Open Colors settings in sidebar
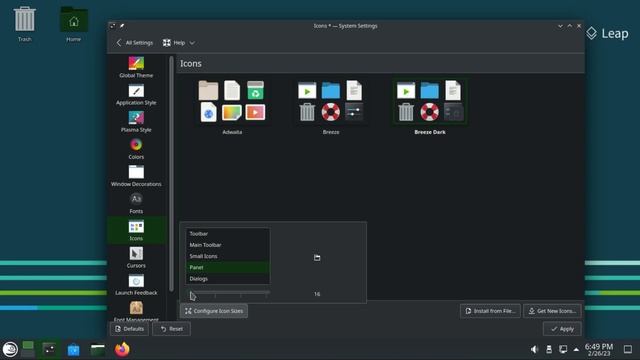 (x=136, y=149)
